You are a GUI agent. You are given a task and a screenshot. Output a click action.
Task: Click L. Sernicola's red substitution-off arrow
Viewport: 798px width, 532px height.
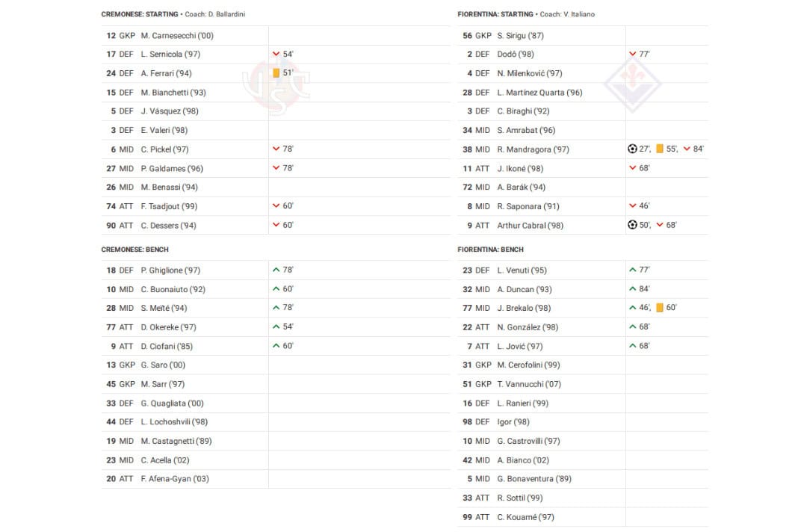pyautogui.click(x=276, y=54)
